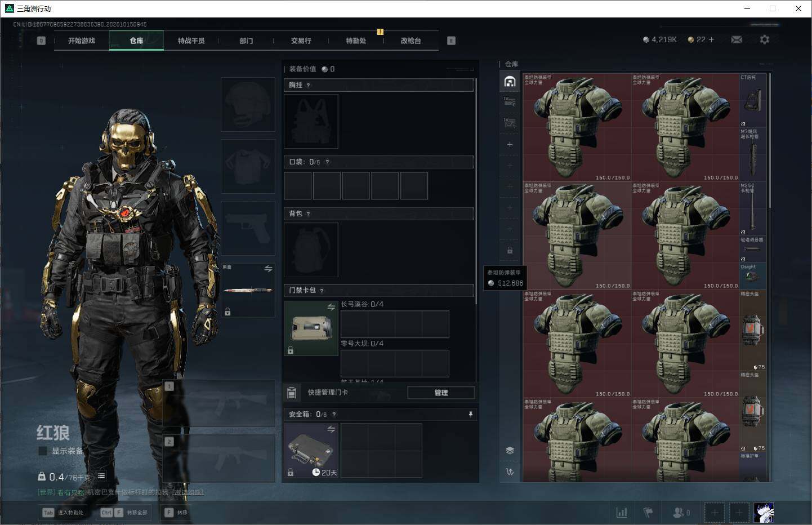Select the main warehouse container icon
This screenshot has height=525, width=812.
click(x=510, y=82)
